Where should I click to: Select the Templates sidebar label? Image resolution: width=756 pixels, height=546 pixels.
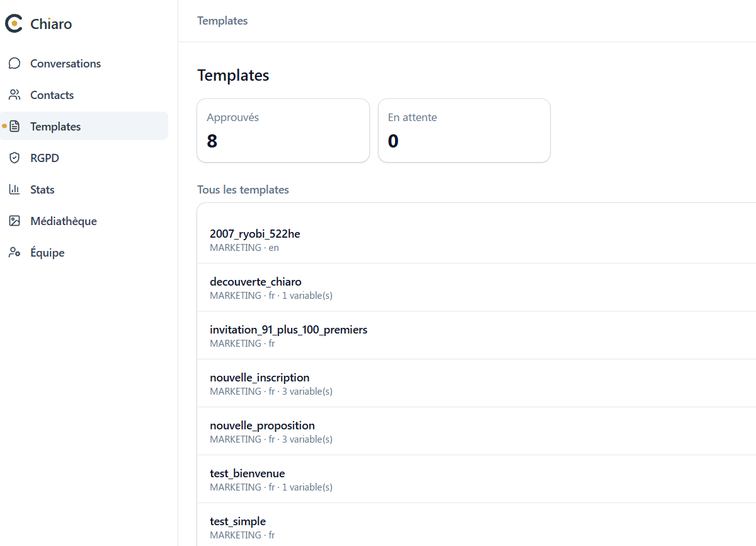pyautogui.click(x=55, y=127)
